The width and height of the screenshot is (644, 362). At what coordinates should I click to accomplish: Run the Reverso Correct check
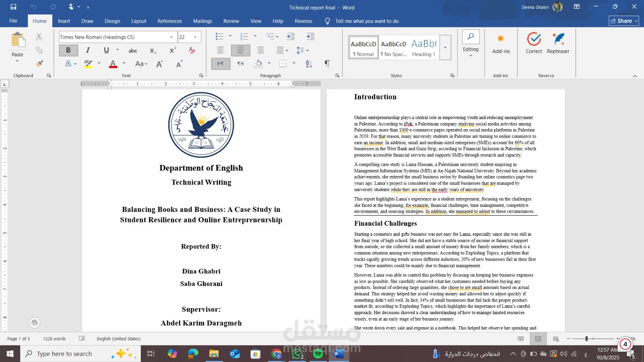pyautogui.click(x=534, y=43)
